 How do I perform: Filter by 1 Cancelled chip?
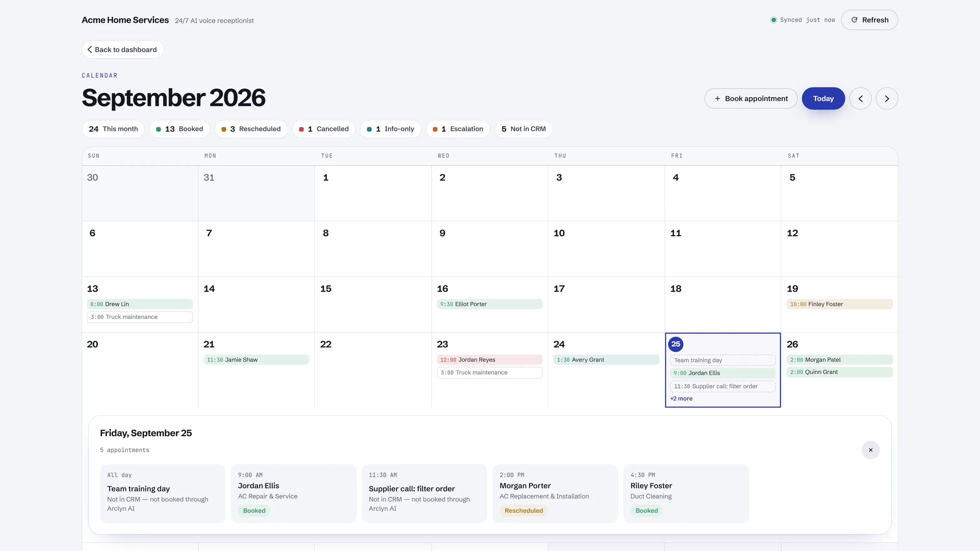tap(324, 129)
